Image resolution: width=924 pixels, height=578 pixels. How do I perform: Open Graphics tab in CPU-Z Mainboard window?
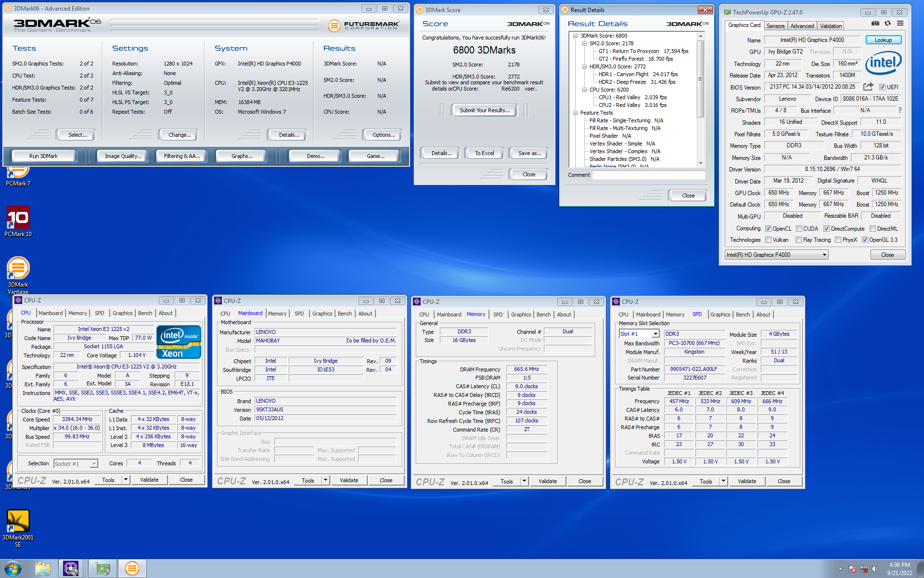[322, 314]
